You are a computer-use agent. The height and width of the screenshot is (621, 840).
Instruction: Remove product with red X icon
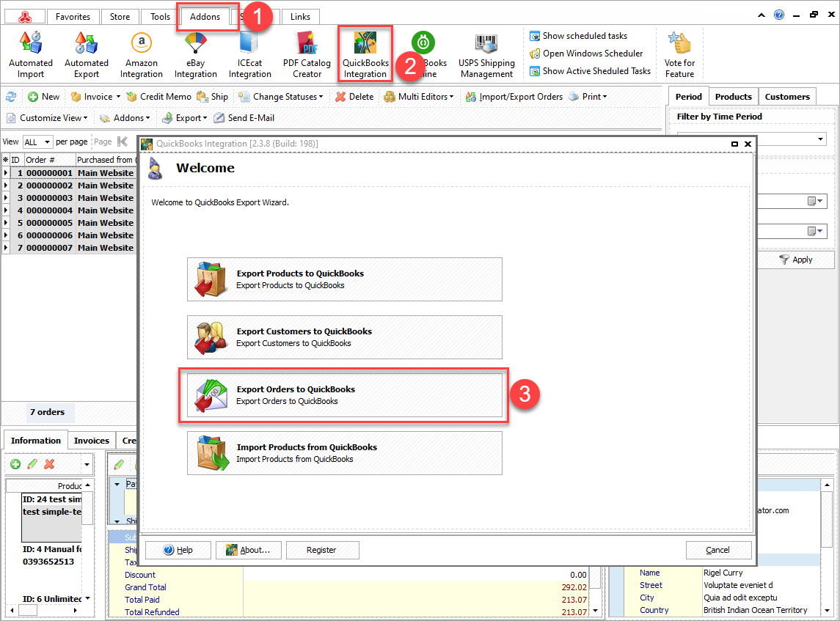pyautogui.click(x=49, y=464)
